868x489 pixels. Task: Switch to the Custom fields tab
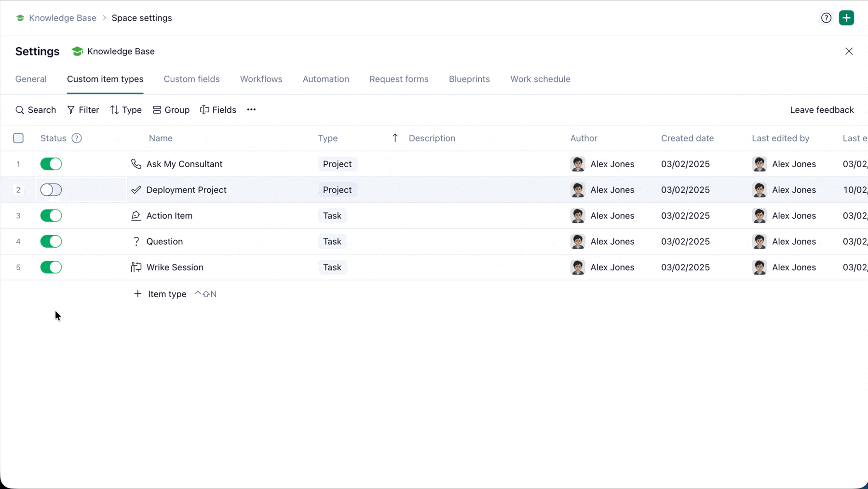click(x=191, y=79)
